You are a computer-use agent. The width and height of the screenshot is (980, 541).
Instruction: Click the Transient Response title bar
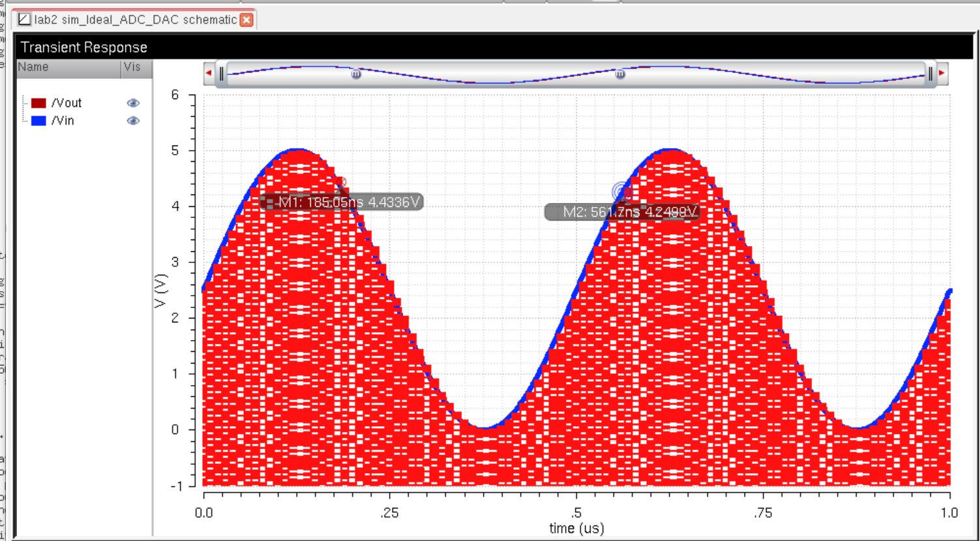point(489,48)
